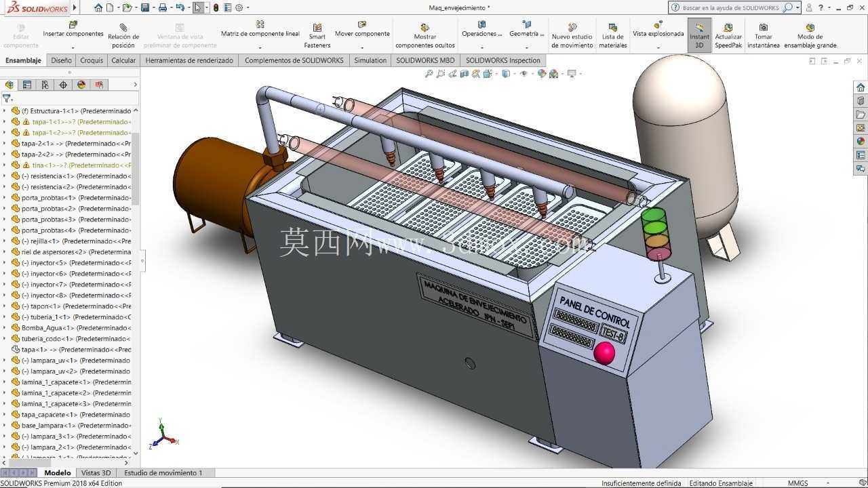Switch to Vistas 3D bottom tab
Image resolution: width=868 pixels, height=488 pixels.
(x=96, y=473)
